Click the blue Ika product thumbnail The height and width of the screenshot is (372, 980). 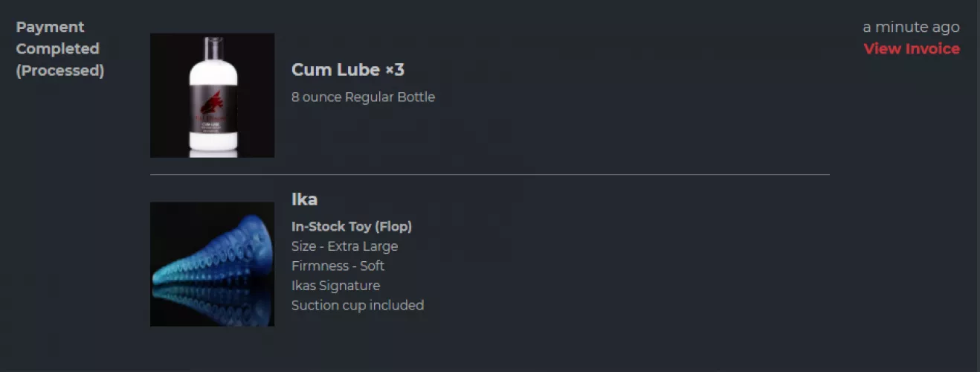coord(212,264)
